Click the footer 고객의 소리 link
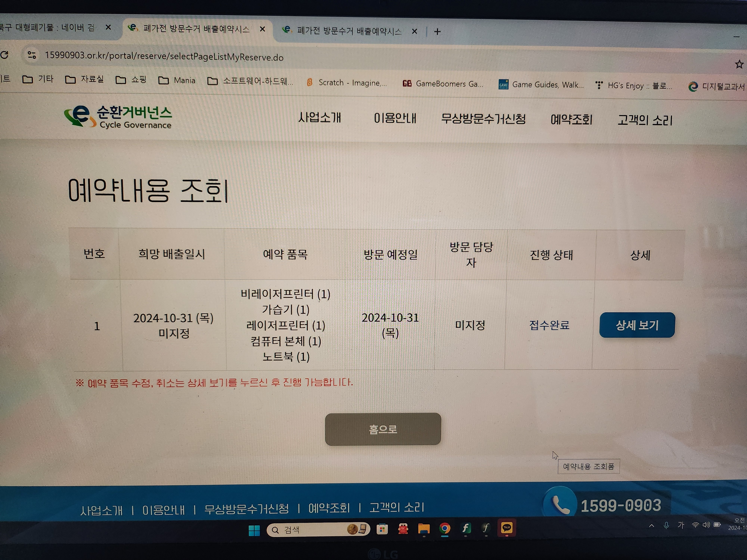The image size is (747, 560). pyautogui.click(x=396, y=507)
